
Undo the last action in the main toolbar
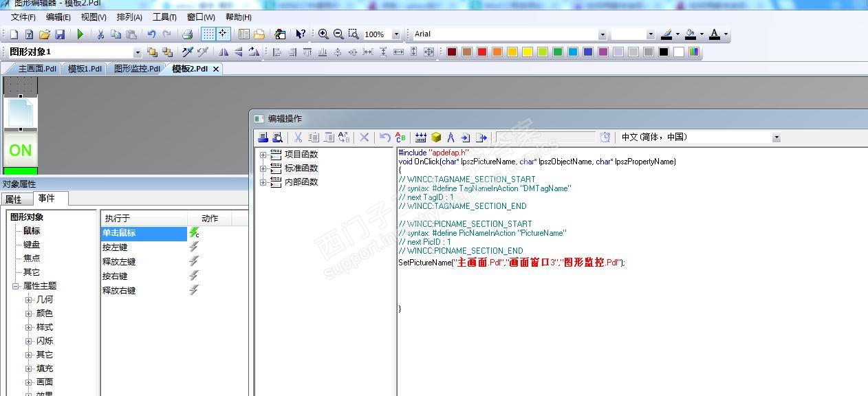click(151, 34)
